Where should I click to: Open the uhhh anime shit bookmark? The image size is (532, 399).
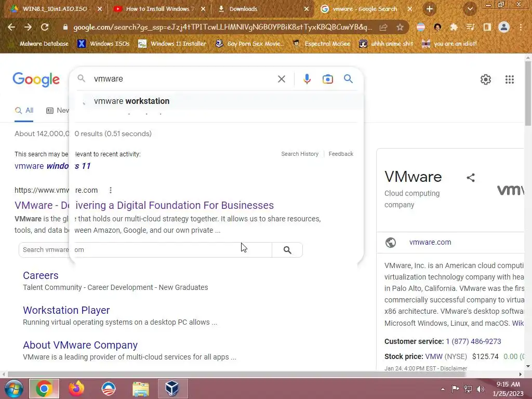(x=387, y=44)
